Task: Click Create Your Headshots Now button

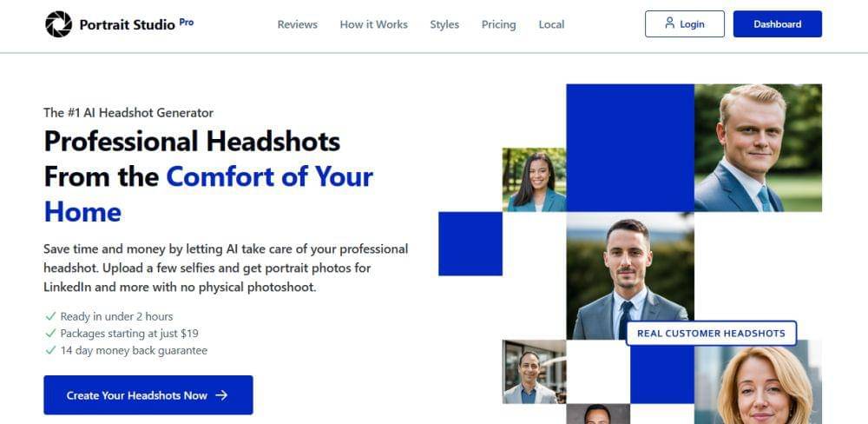Action: pyautogui.click(x=148, y=395)
